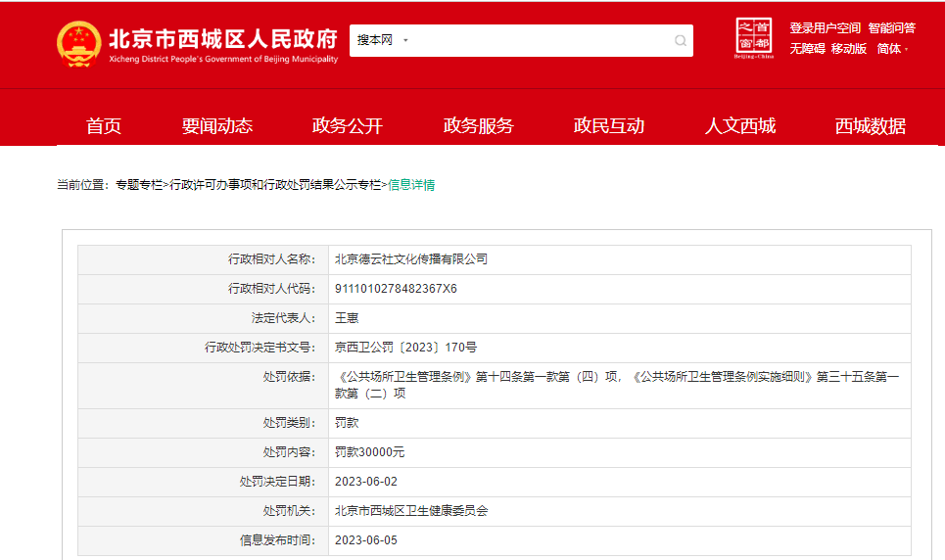Select 政务公开 in the navigation bar

(347, 126)
